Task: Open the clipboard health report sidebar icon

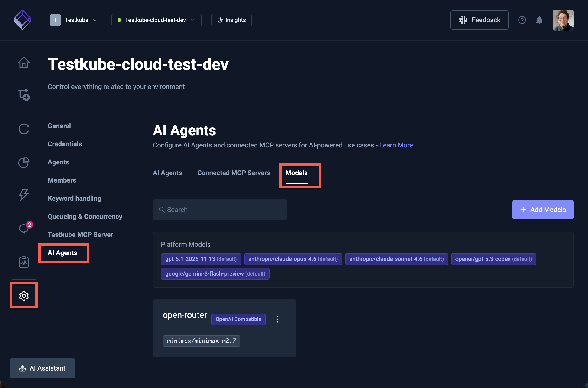Action: click(24, 262)
